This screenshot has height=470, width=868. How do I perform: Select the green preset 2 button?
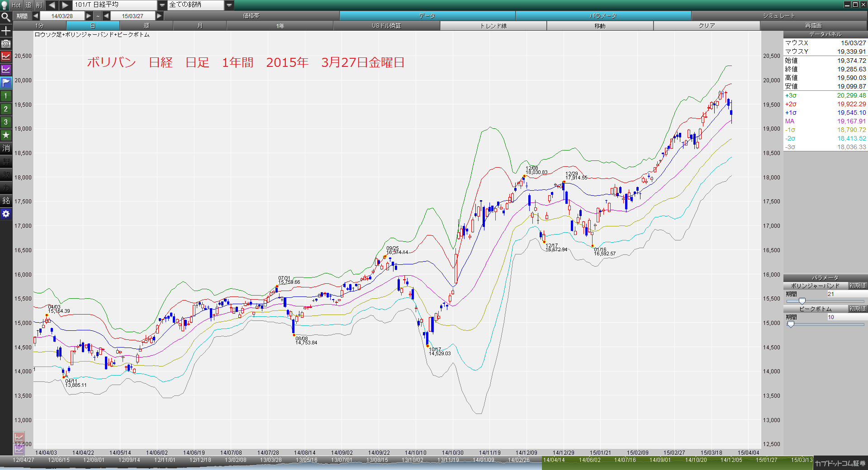(6, 109)
